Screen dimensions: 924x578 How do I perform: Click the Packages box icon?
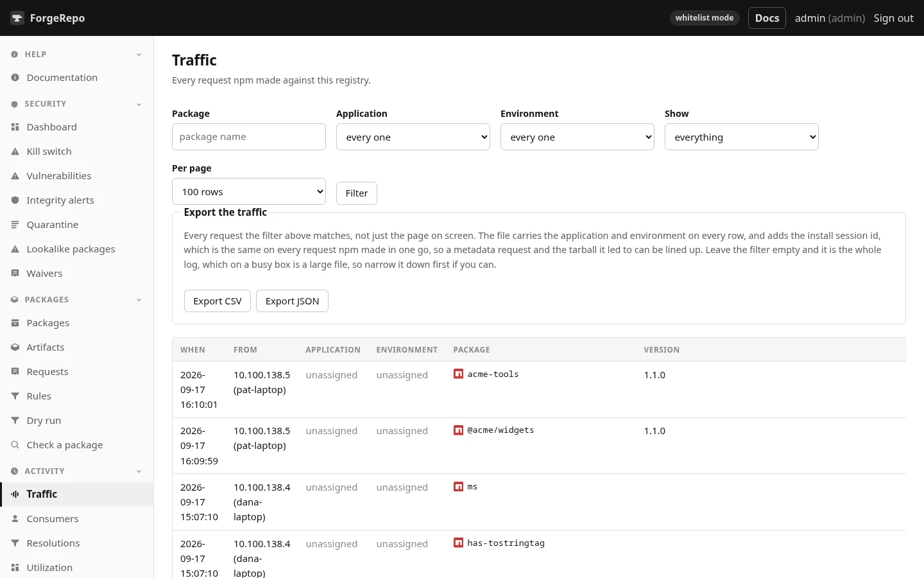15,323
